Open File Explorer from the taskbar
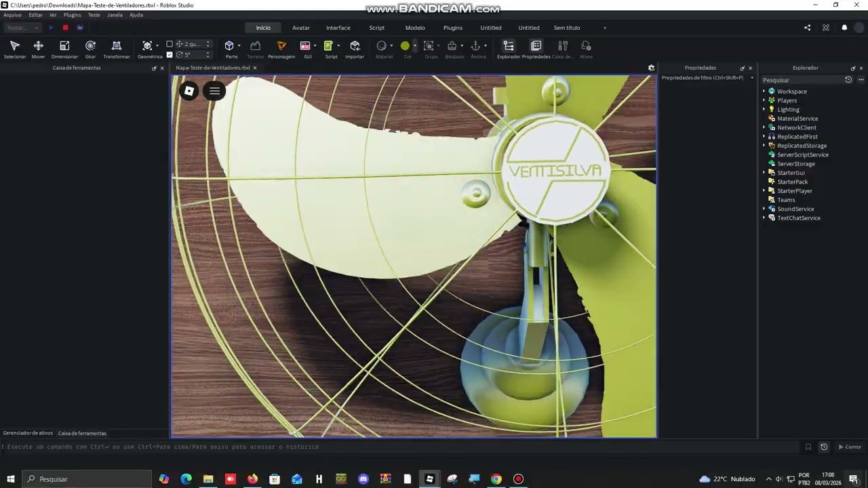Screen dimensions: 868x488 [208, 479]
